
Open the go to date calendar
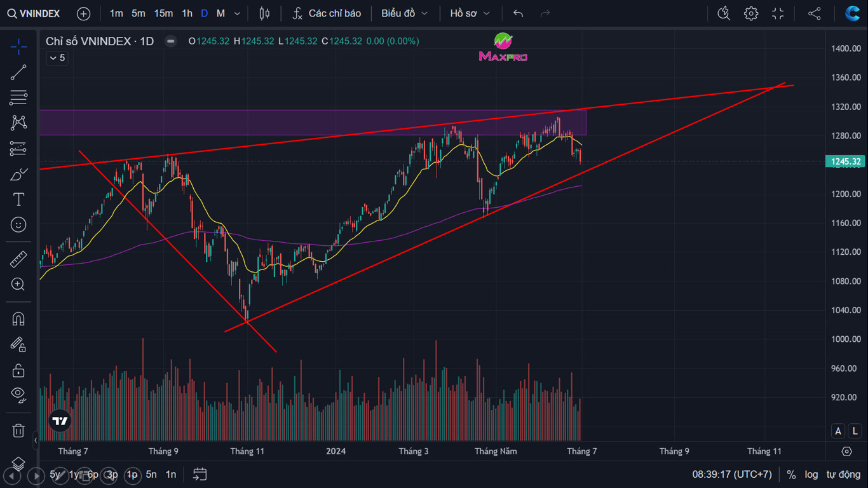point(200,474)
